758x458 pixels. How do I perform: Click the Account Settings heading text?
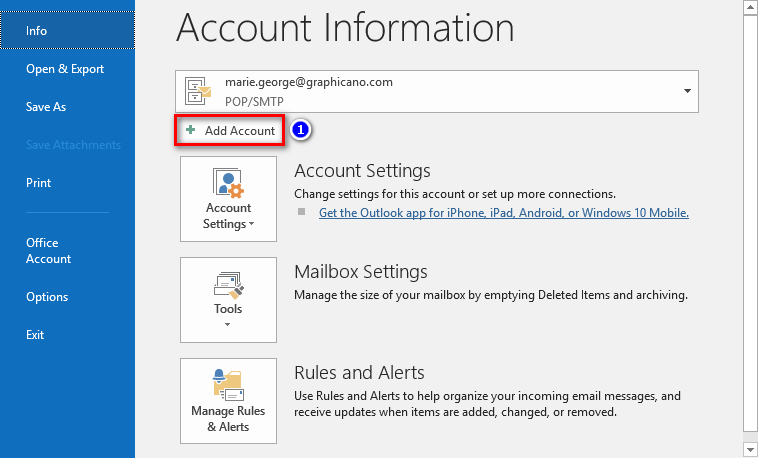(x=362, y=171)
